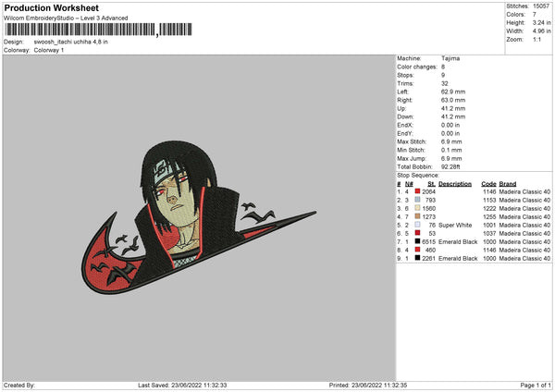Click stitch count "2064" in stop row 1

tap(428, 191)
